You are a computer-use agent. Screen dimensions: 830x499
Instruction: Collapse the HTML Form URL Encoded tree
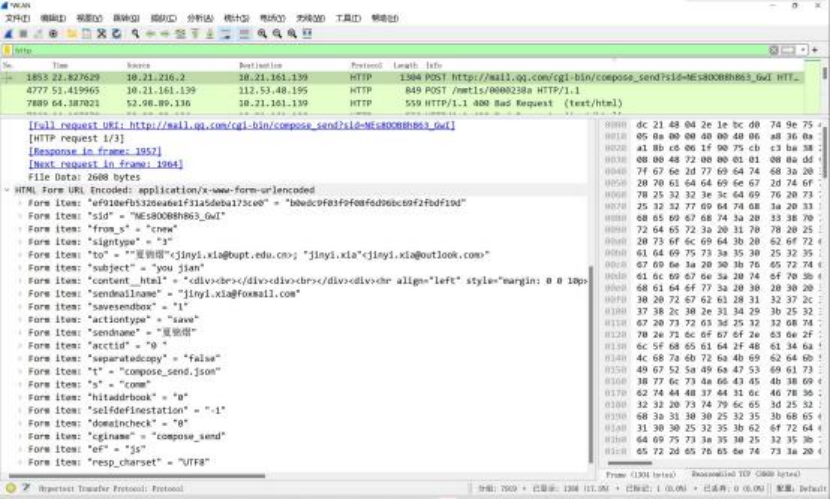click(x=8, y=189)
